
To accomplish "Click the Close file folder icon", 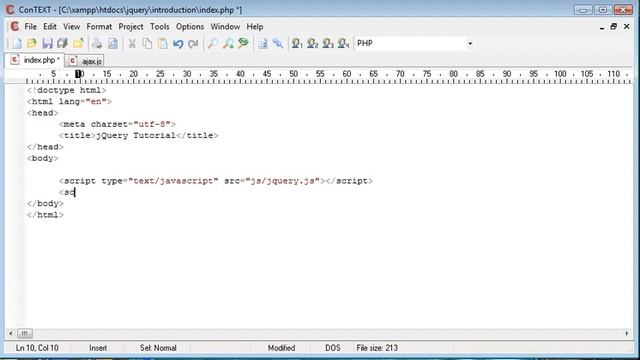I will pyautogui.click(x=78, y=43).
